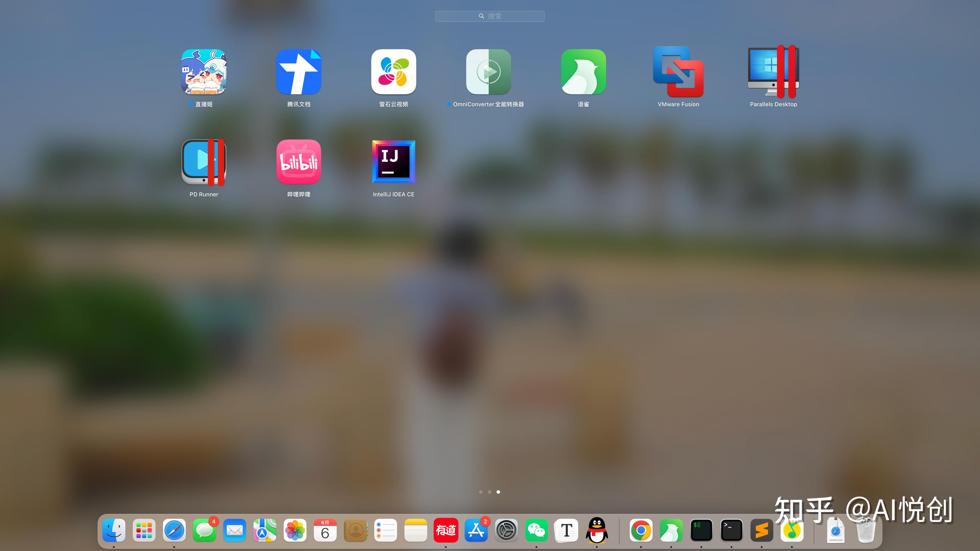Open QQ penguin icon in Dock
This screenshot has height=551, width=980.
click(x=597, y=530)
